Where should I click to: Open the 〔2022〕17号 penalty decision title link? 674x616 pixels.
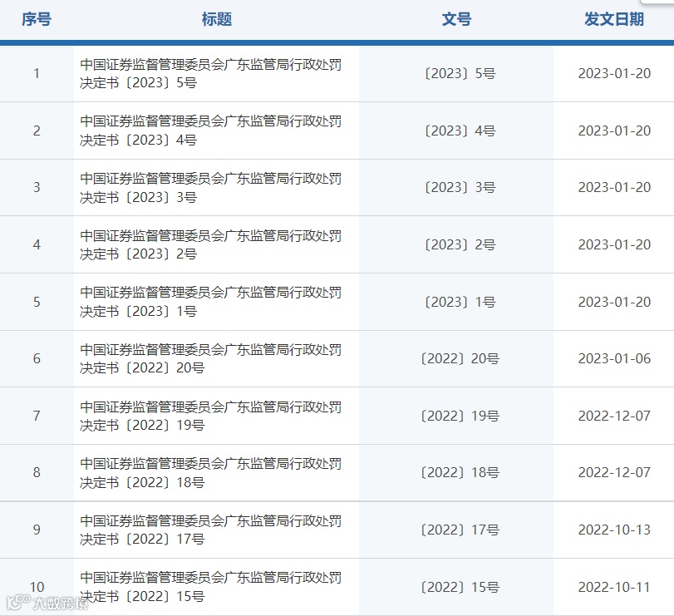(210, 530)
